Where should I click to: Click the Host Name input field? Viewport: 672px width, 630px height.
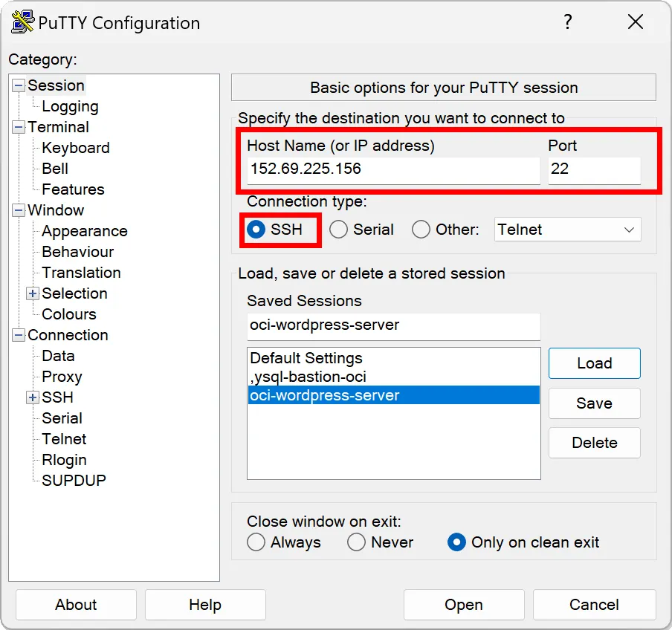tap(393, 169)
